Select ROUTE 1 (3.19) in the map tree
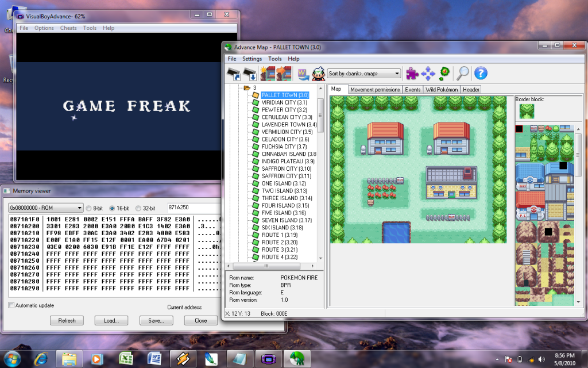 tap(280, 235)
